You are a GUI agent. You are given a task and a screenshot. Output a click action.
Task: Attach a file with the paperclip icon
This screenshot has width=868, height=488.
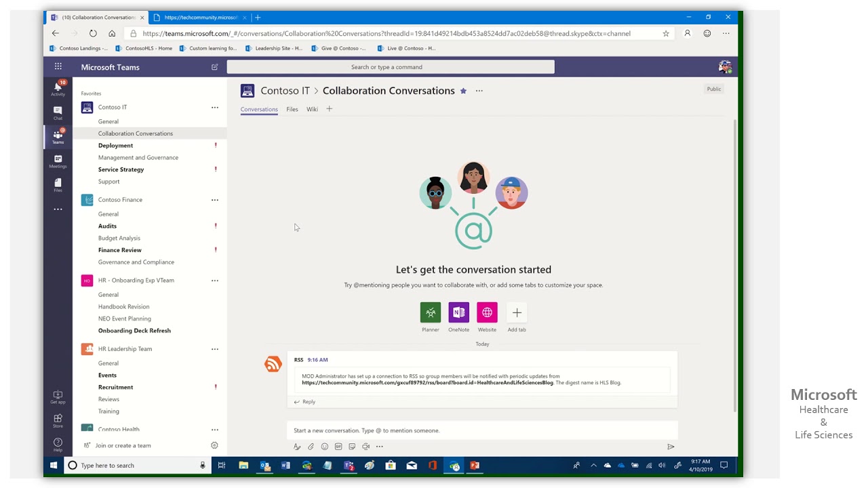click(x=311, y=447)
